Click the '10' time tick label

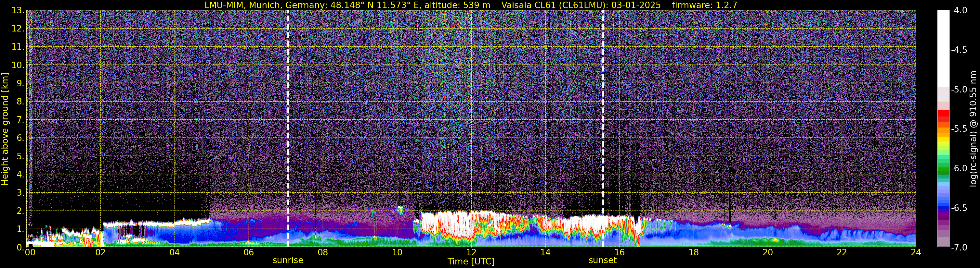click(x=397, y=252)
